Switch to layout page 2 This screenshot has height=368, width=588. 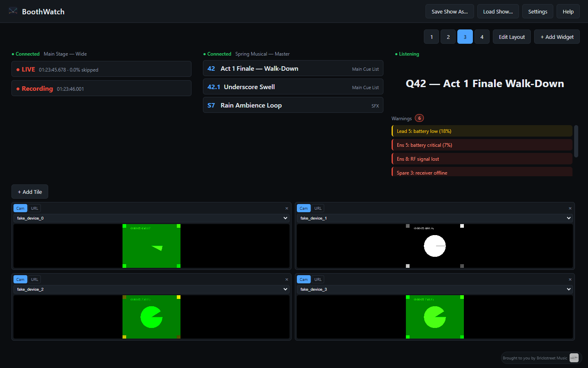448,37
